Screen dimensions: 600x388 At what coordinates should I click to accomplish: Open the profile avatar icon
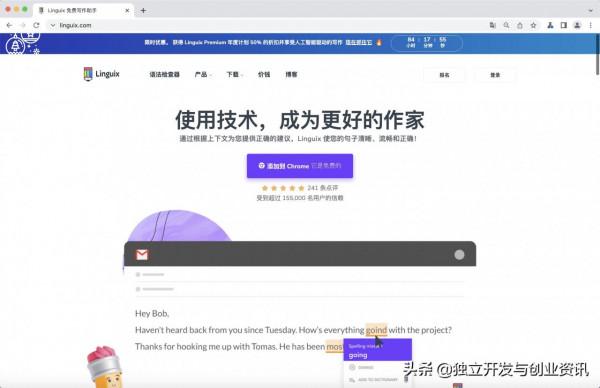click(577, 25)
